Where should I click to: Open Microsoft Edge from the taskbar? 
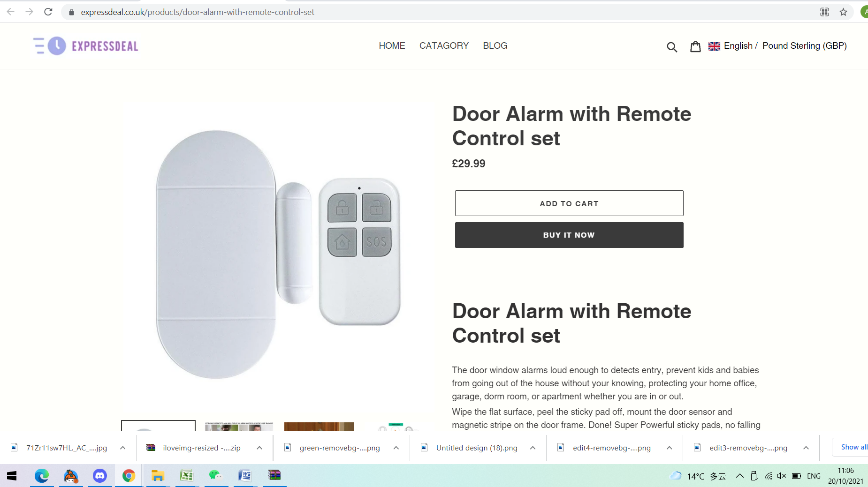click(x=42, y=476)
